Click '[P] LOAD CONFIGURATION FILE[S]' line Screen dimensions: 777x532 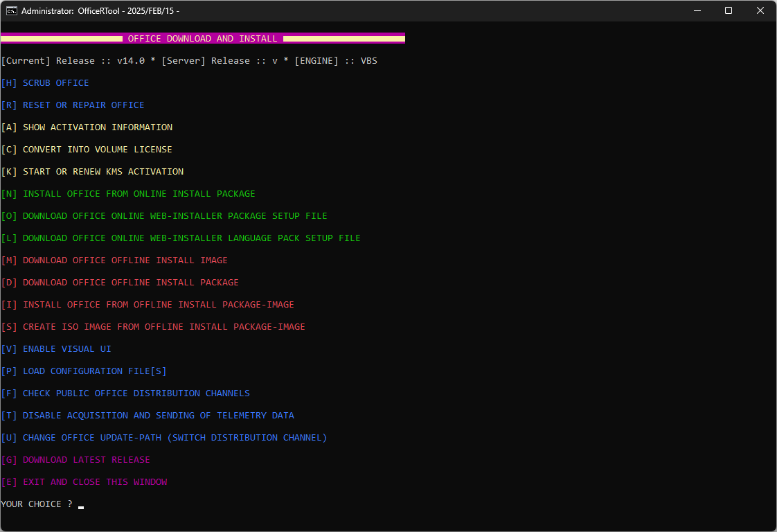pos(84,371)
